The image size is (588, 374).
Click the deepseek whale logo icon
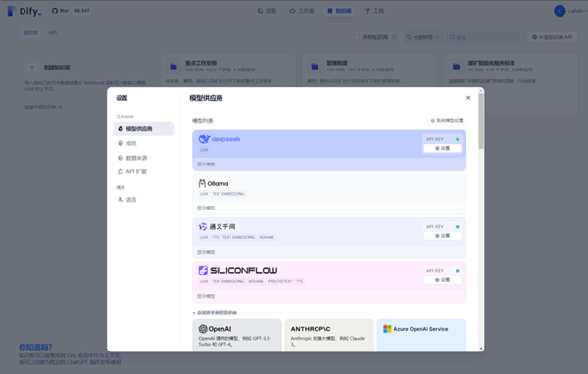(x=204, y=139)
